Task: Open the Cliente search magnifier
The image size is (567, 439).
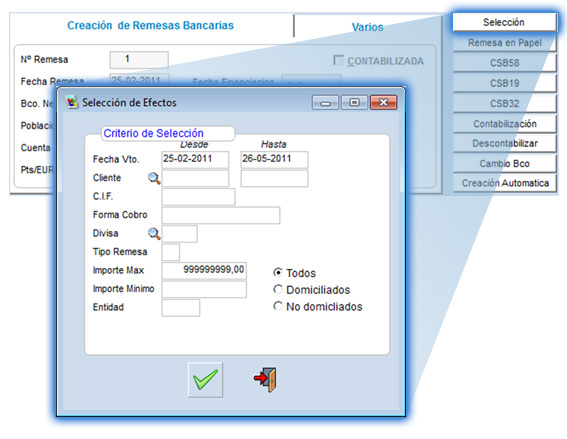Action: click(x=154, y=178)
